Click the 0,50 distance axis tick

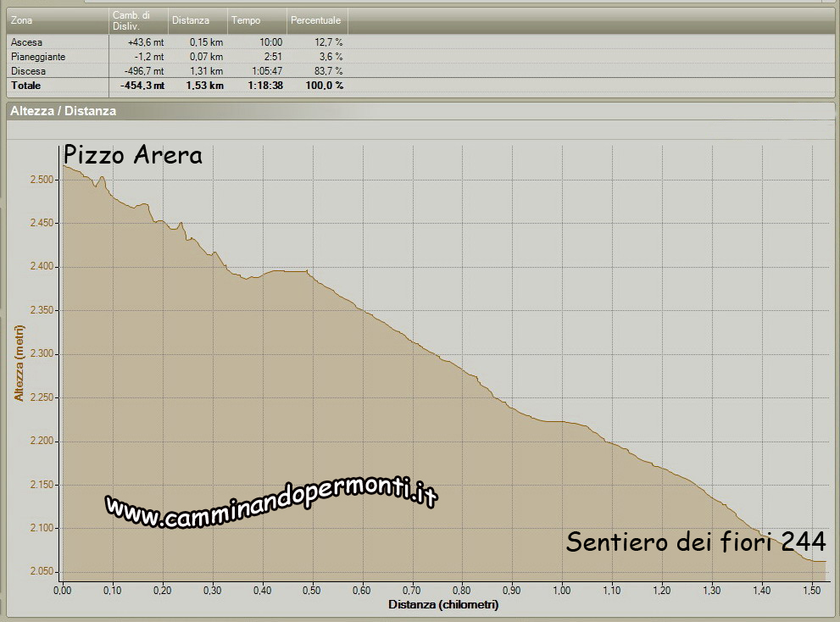[x=312, y=591]
